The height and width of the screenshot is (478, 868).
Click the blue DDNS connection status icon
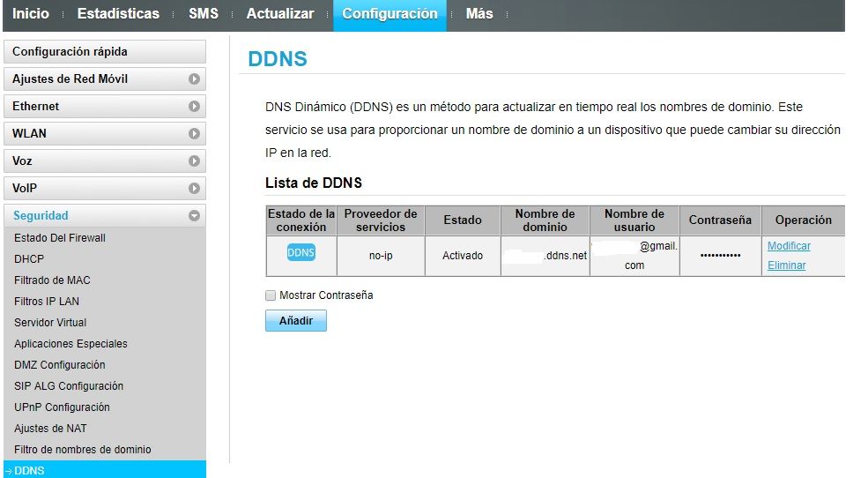300,253
